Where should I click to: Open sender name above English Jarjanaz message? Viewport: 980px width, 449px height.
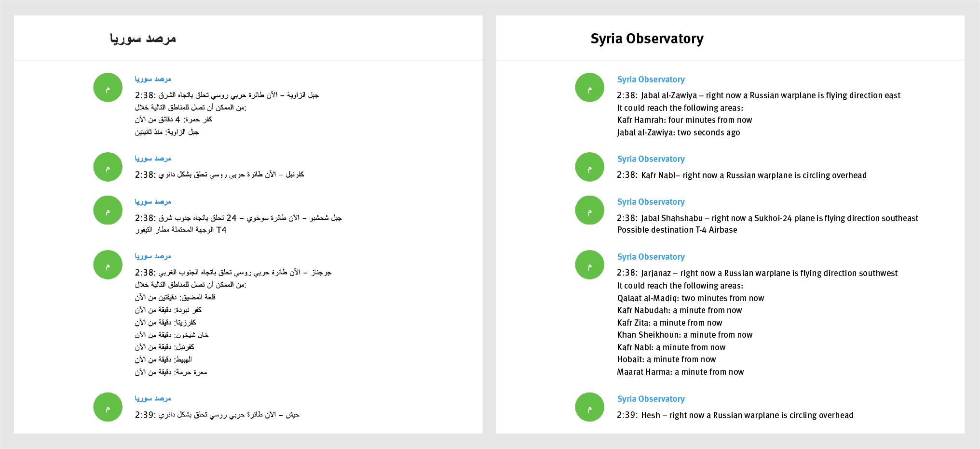pyautogui.click(x=651, y=257)
